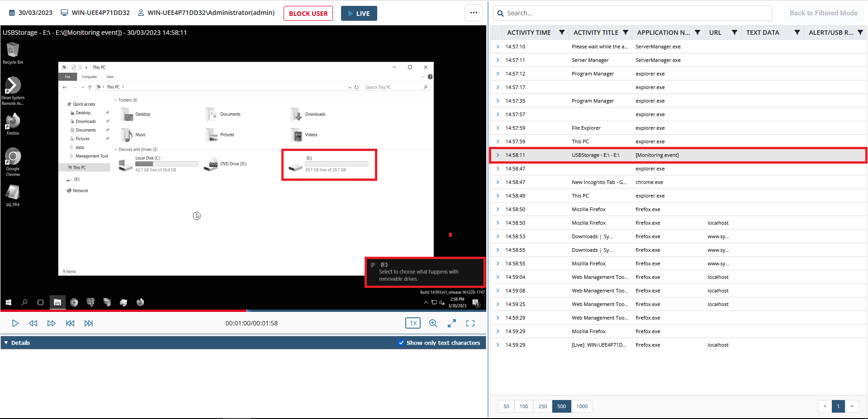Click the magnifier zoom icon in player

coord(433,323)
